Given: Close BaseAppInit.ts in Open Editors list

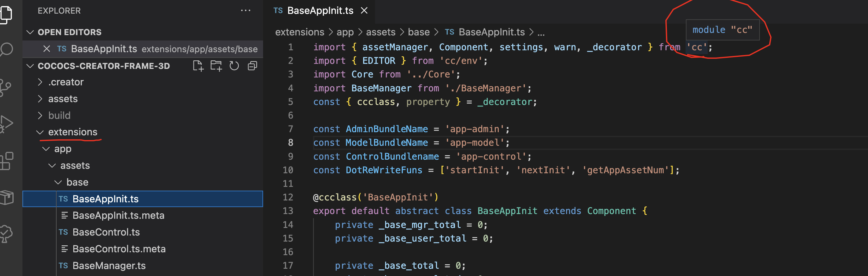Looking at the screenshot, I should (x=47, y=49).
